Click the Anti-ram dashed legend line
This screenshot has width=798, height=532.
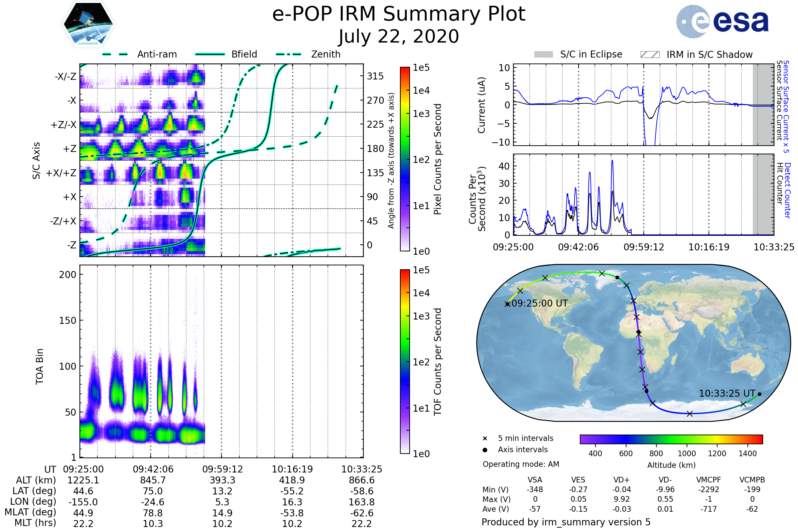click(115, 54)
